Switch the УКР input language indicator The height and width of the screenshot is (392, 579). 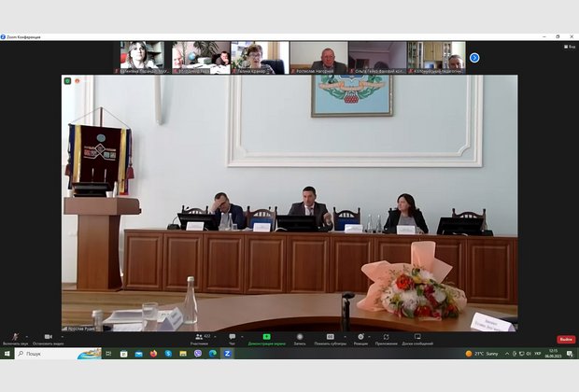pos(538,354)
